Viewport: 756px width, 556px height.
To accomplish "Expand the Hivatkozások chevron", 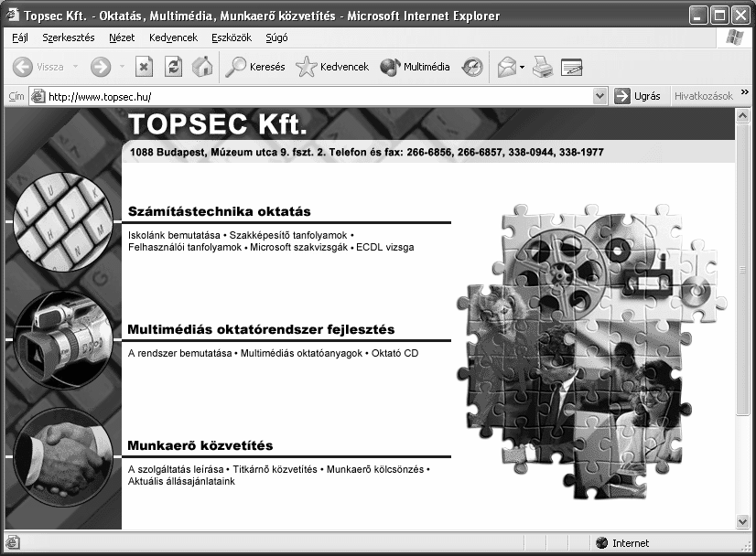I will (x=744, y=92).
